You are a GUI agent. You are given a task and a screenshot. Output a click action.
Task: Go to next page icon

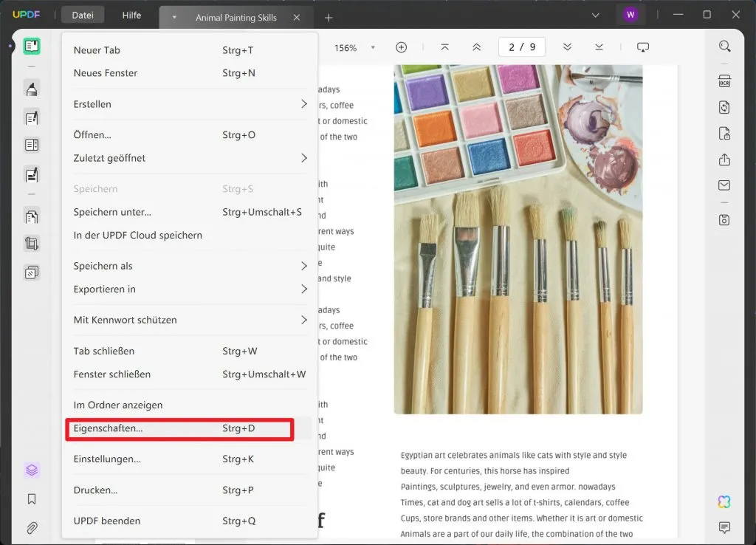coord(567,47)
